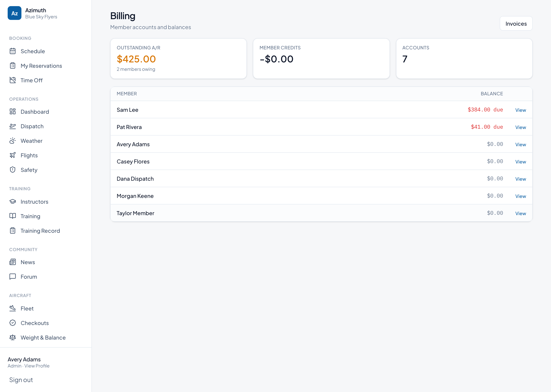Image resolution: width=551 pixels, height=392 pixels.
Task: View Morgan Keene's account
Action: (x=521, y=196)
